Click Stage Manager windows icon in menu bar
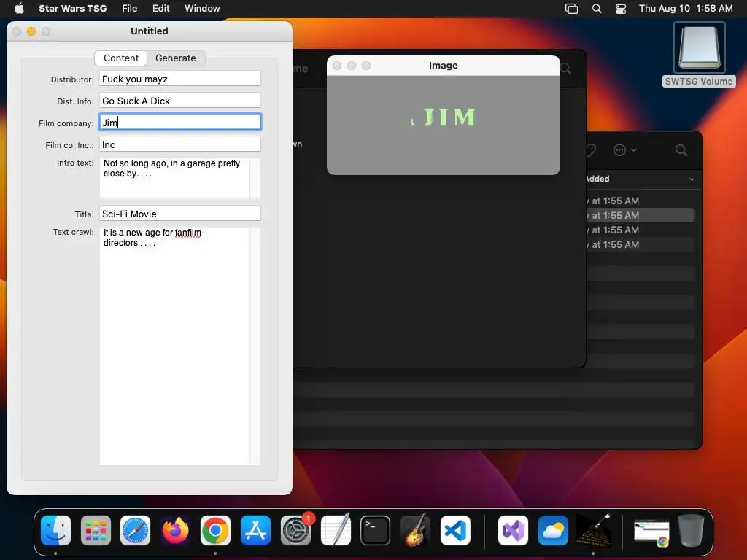This screenshot has height=560, width=747. (x=571, y=9)
